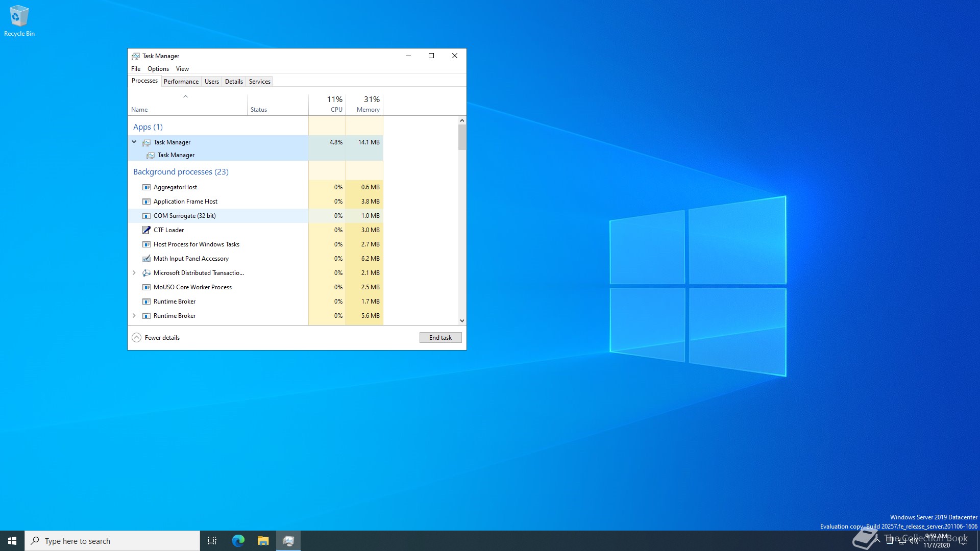This screenshot has height=551, width=980.
Task: Expand the Microsoft Distributed Transaction process
Action: [134, 273]
